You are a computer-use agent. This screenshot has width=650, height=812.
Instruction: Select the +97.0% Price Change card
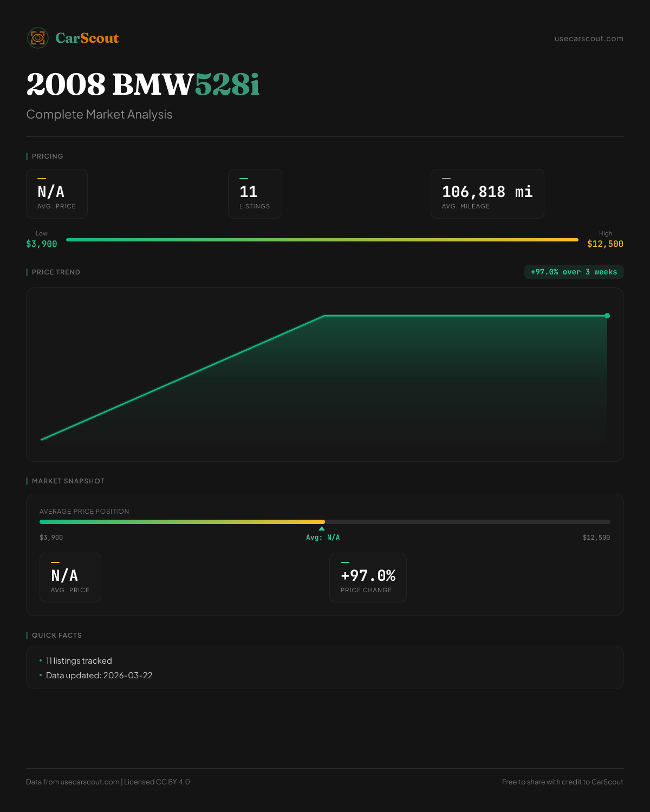tap(368, 578)
